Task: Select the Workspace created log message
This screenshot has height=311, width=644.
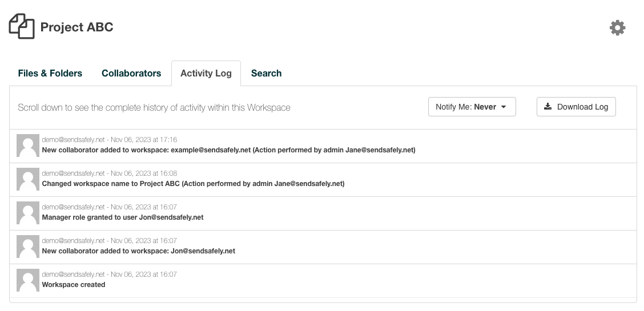Action: click(74, 285)
